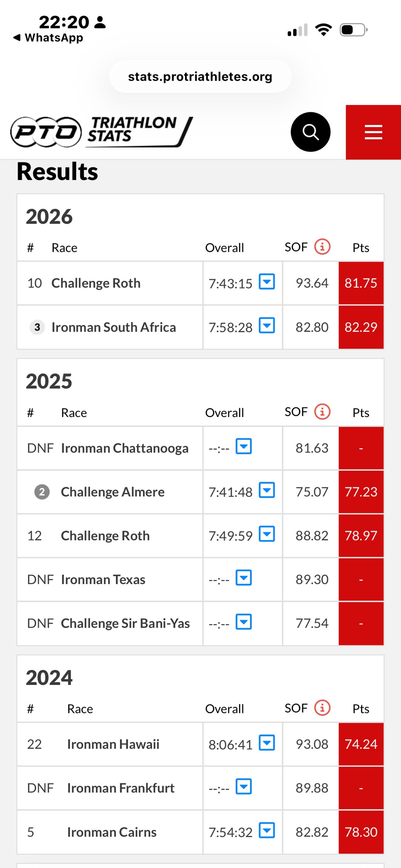The width and height of the screenshot is (401, 868).
Task: Open the Ironman Frankfurt race link
Action: (x=121, y=788)
